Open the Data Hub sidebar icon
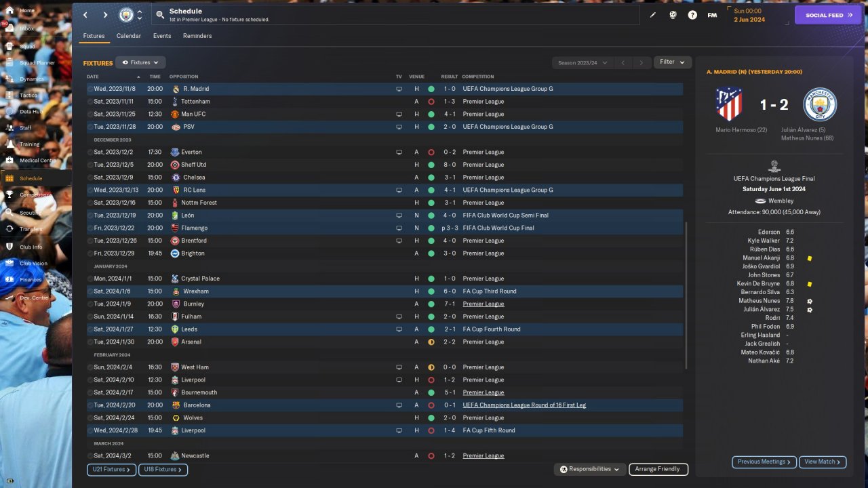This screenshot has height=488, width=868. (10, 112)
